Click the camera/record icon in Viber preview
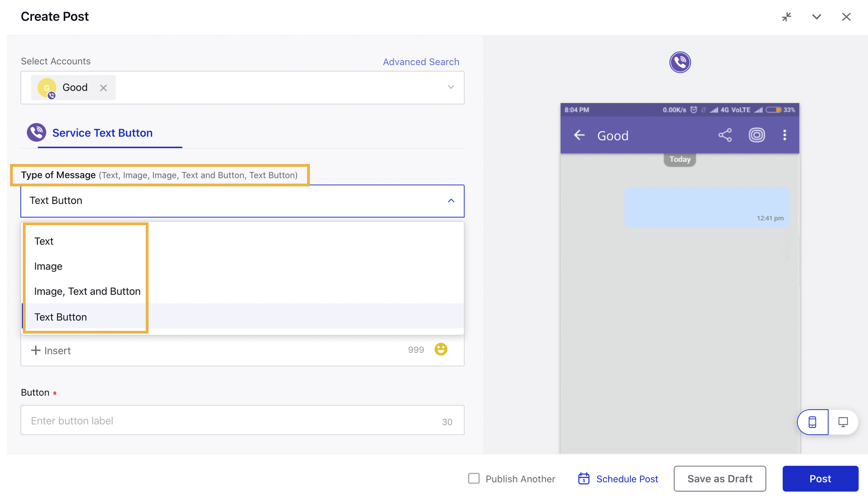This screenshot has width=868, height=500. coord(757,135)
